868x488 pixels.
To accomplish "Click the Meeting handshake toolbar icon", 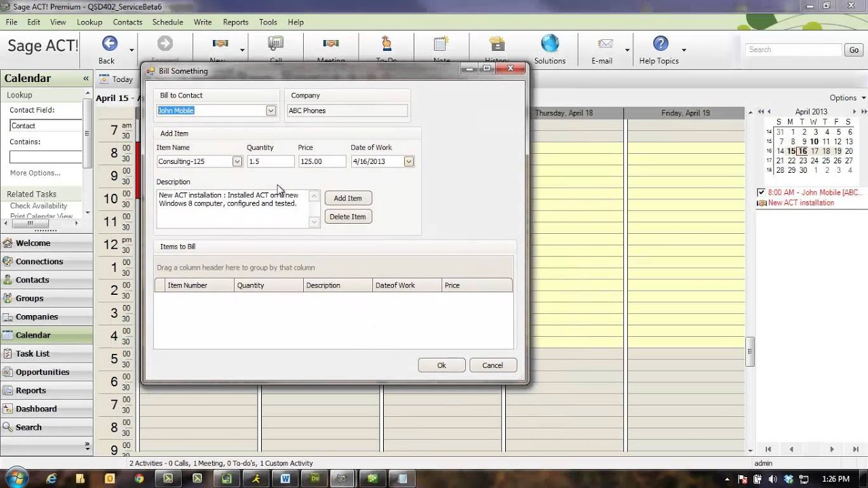I will click(x=331, y=44).
